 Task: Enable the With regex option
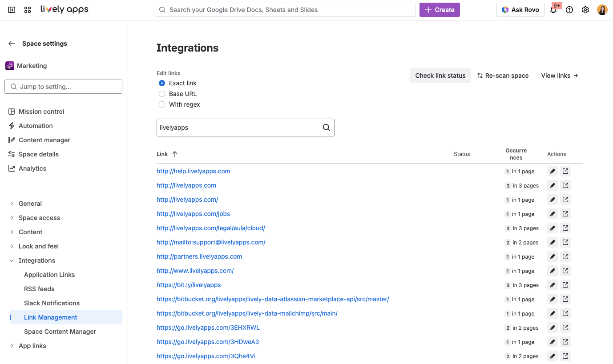pos(162,104)
